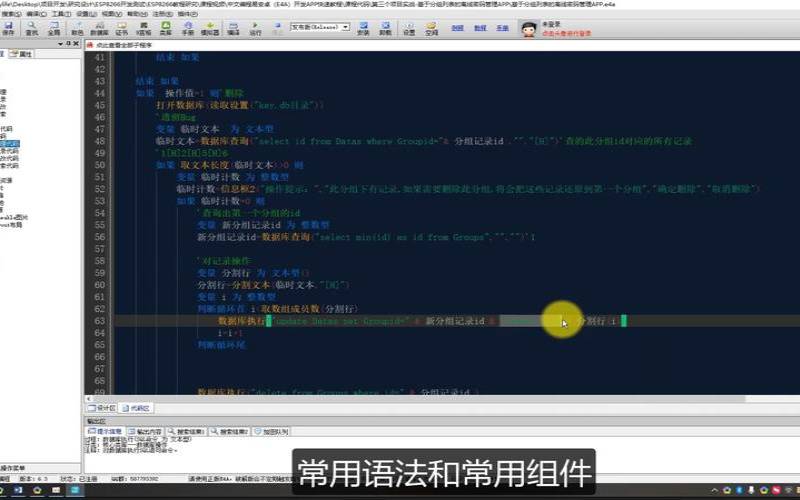Open the 数据库 (database) tool
Screen dimensions: 800x500
point(99,28)
